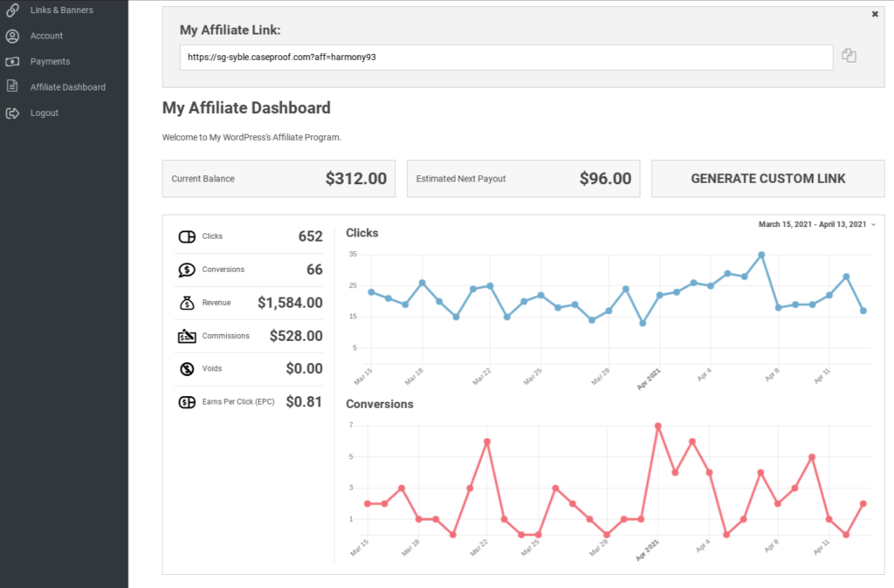This screenshot has width=894, height=588.
Task: Click the Logout arrow icon
Action: (x=12, y=113)
